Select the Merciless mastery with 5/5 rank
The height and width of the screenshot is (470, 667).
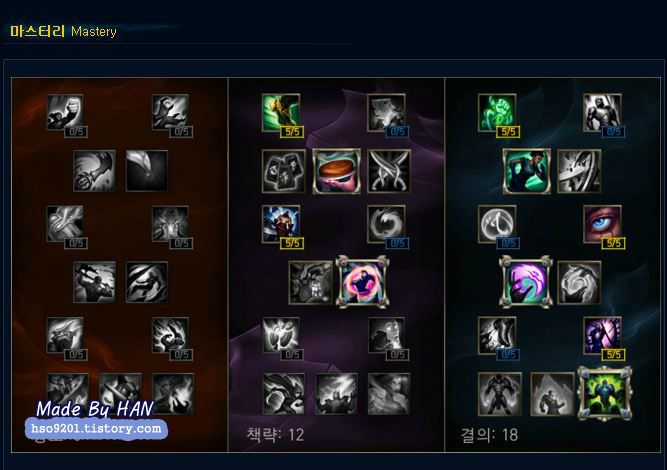[x=281, y=224]
